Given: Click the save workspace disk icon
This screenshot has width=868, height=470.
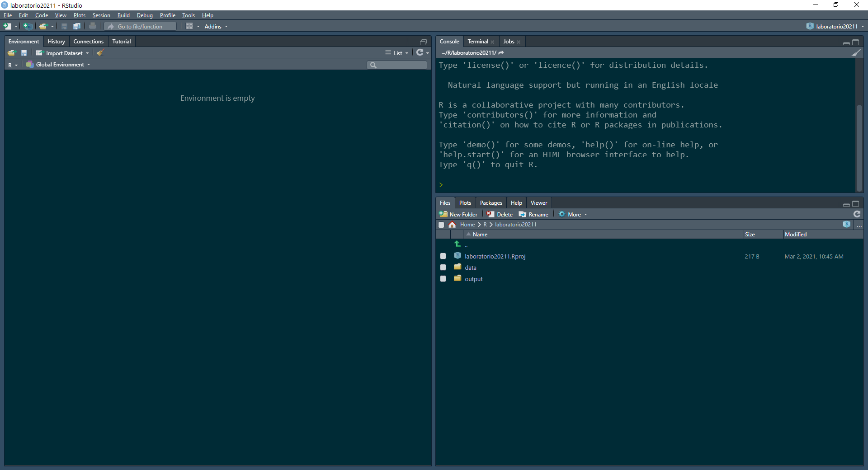Looking at the screenshot, I should click(24, 53).
